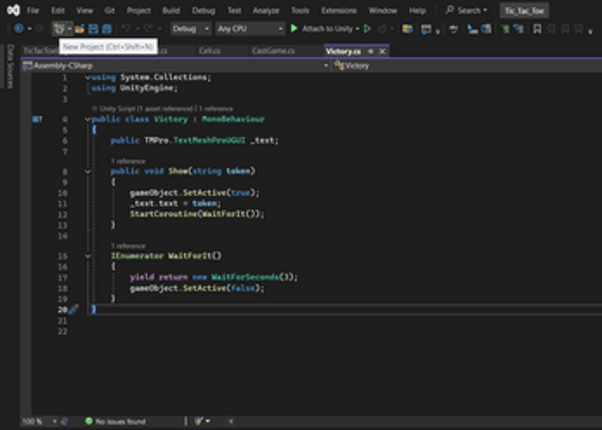The height and width of the screenshot is (430, 602).
Task: Click the Navigate Backward arrow icon
Action: [x=18, y=28]
